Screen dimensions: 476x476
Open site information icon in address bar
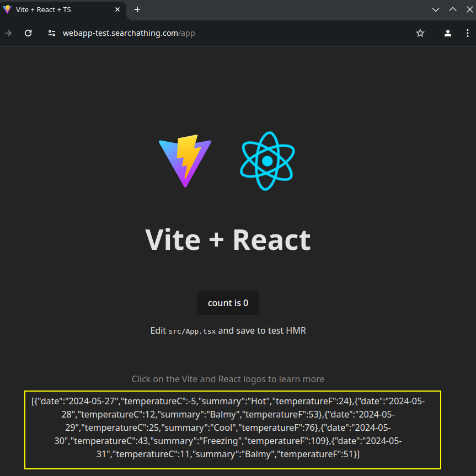52,33
